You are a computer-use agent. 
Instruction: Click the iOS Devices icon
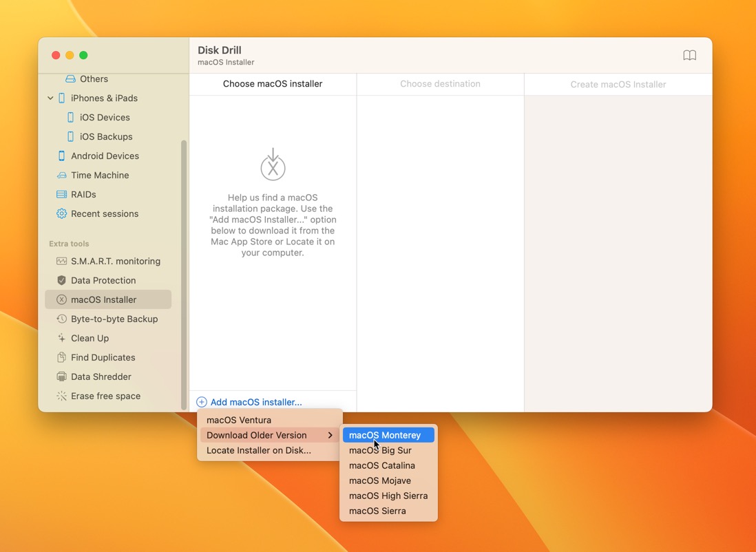70,117
